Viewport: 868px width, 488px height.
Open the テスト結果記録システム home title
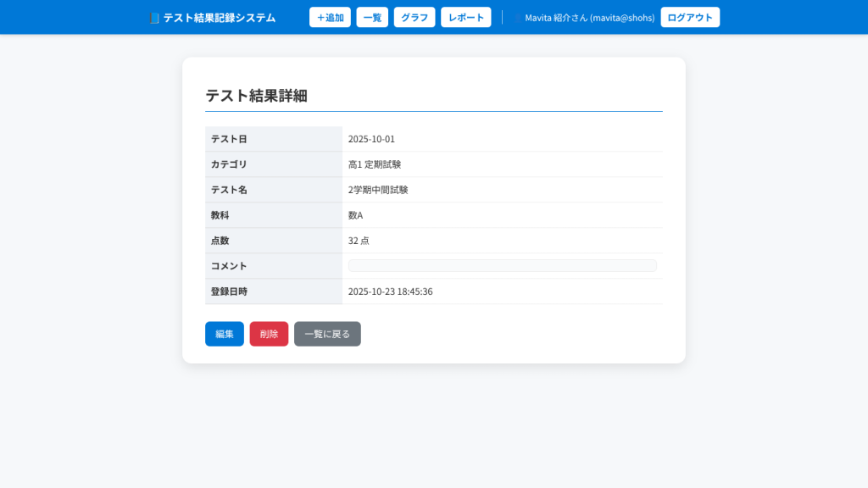(x=219, y=18)
